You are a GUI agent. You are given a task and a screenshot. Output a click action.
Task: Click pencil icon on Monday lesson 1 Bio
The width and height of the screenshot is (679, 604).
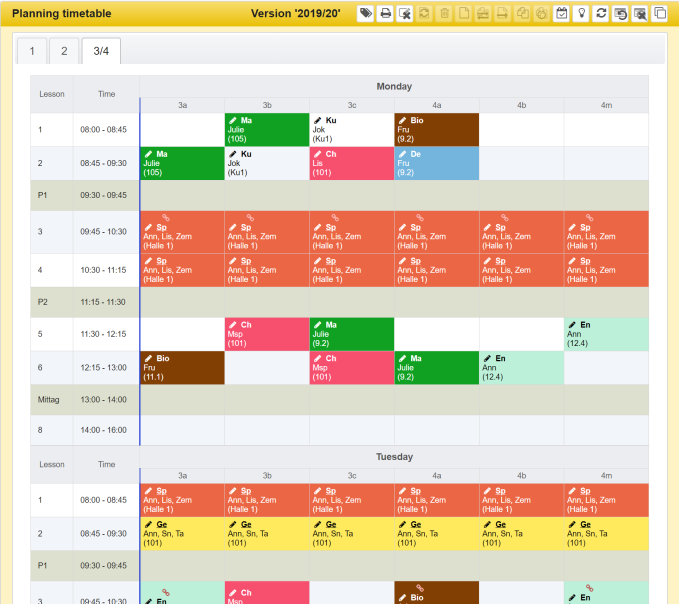coord(402,121)
